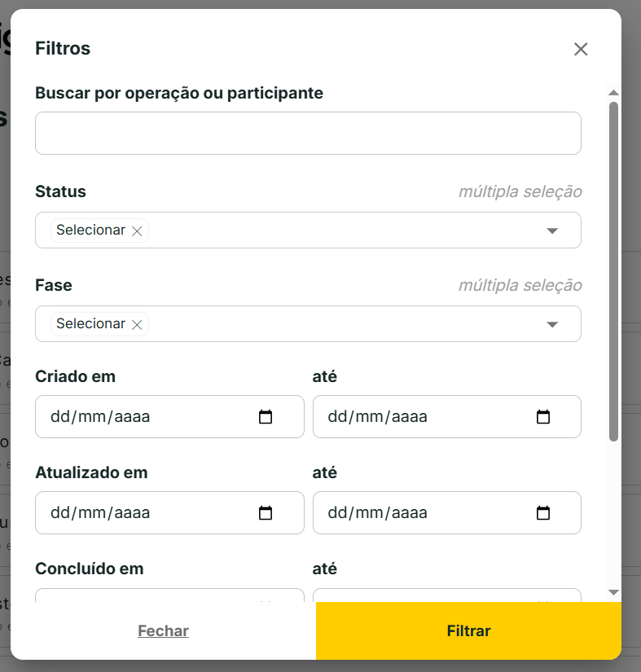Click the Fechar link
This screenshot has width=641, height=672.
click(163, 631)
